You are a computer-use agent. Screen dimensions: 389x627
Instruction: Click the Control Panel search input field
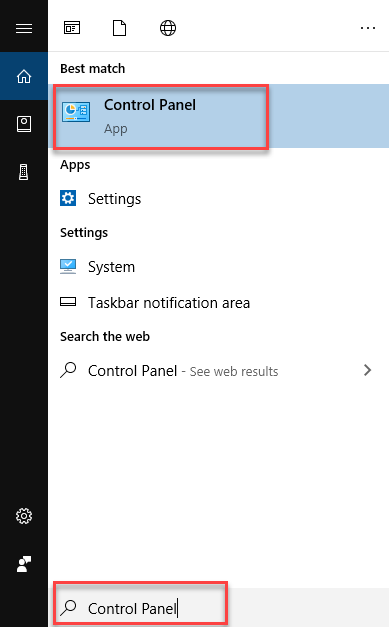(x=218, y=608)
